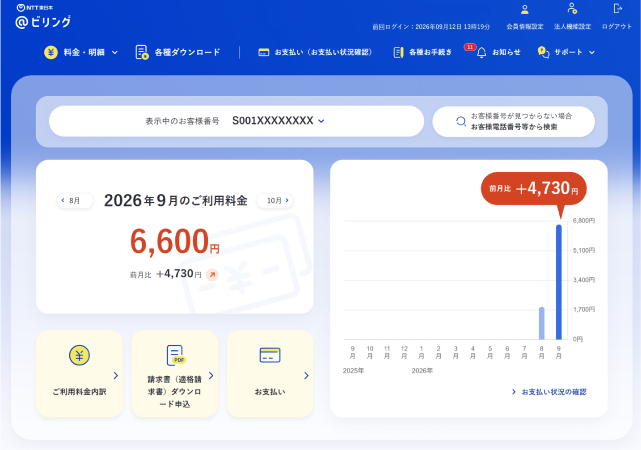
Task: Click the PDF invoice download icon
Action: [x=175, y=355]
